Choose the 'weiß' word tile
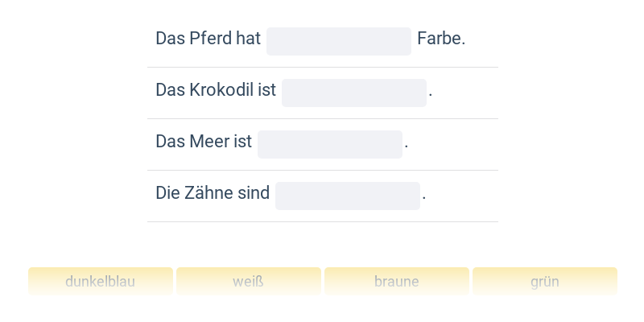Screen dimensions: 644x322 click(249, 282)
